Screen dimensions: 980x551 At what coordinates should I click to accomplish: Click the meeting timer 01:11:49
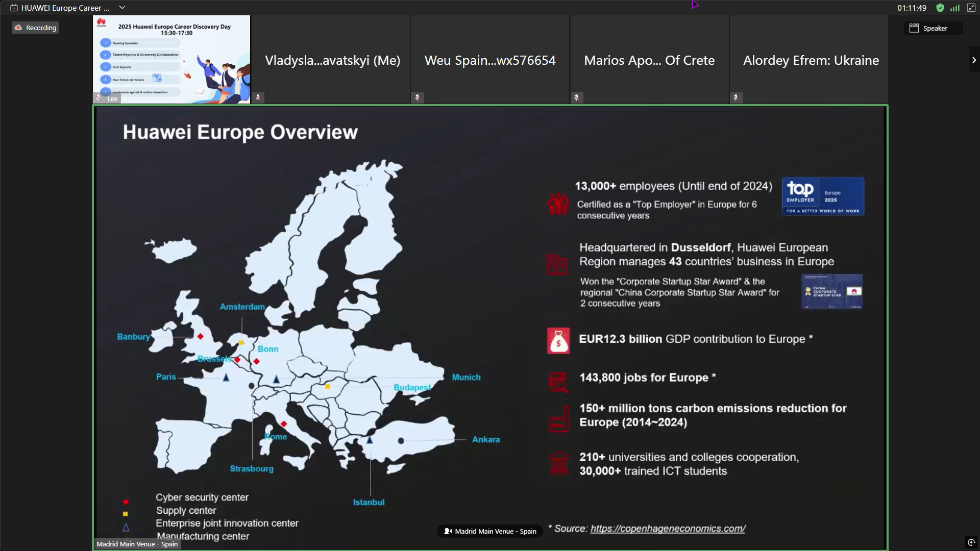pyautogui.click(x=912, y=8)
